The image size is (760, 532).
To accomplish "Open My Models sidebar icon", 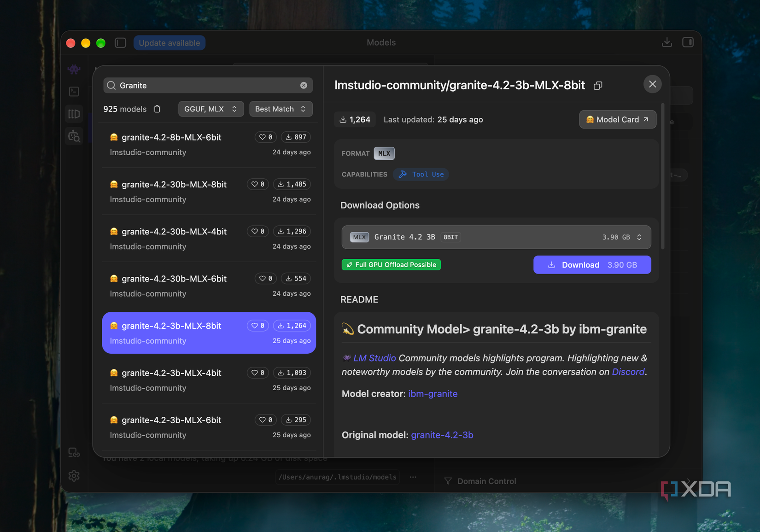I will tap(74, 114).
